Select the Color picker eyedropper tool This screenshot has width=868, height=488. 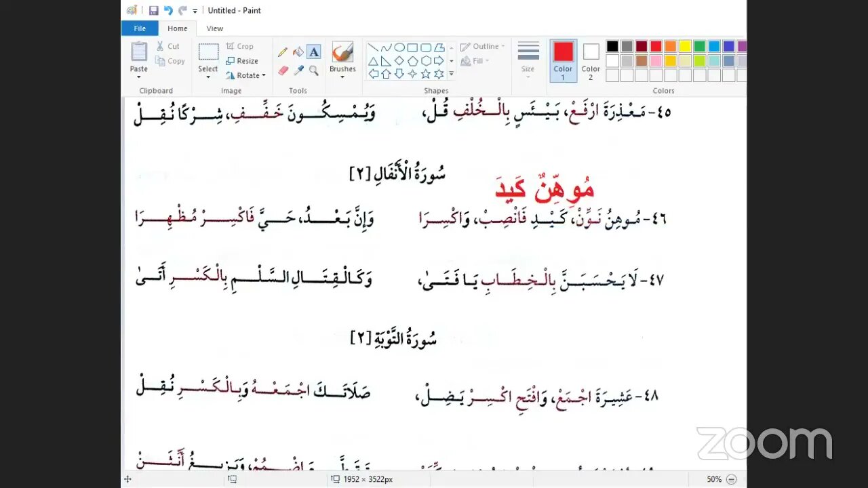click(x=298, y=70)
